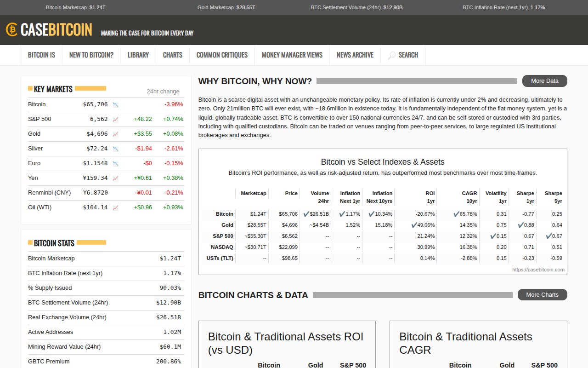
Task: Click the search magnifier icon
Action: (391, 55)
